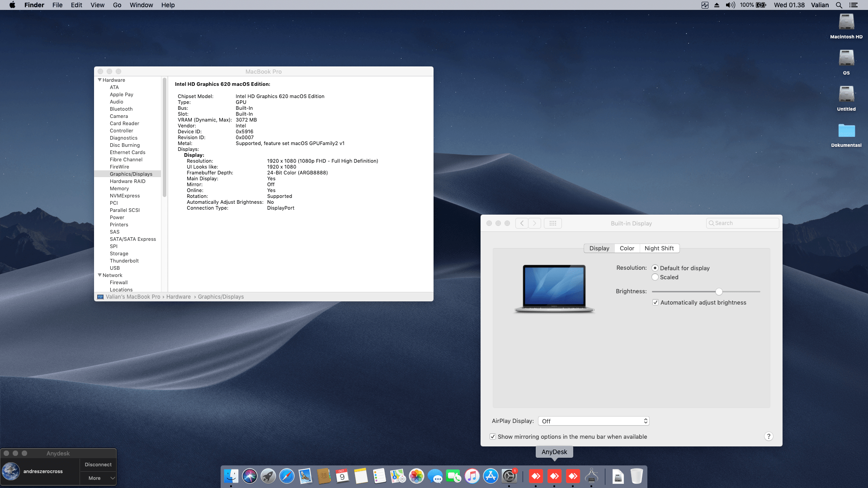This screenshot has height=488, width=868.
Task: Collapse the Hardware tree section
Action: 99,80
